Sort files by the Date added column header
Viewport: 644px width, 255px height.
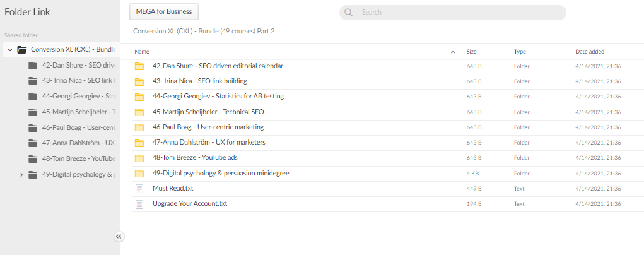pos(590,52)
